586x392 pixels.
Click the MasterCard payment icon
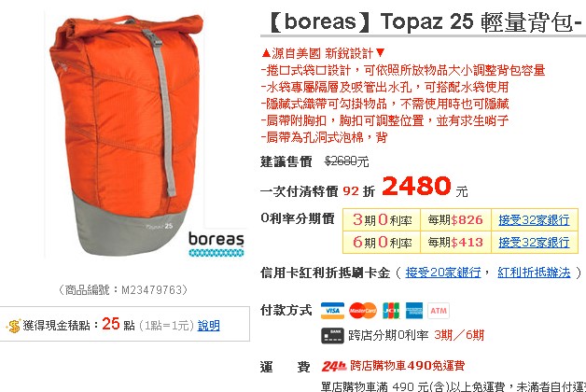(362, 311)
